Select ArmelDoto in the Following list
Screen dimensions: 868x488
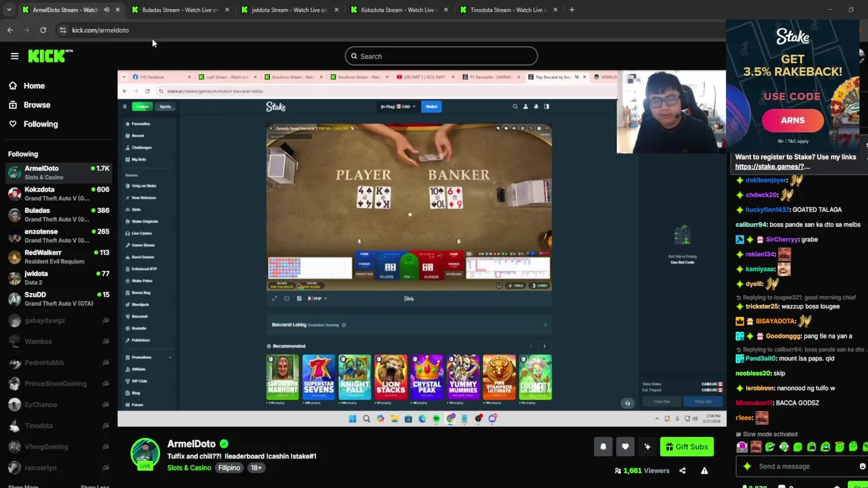(58, 172)
